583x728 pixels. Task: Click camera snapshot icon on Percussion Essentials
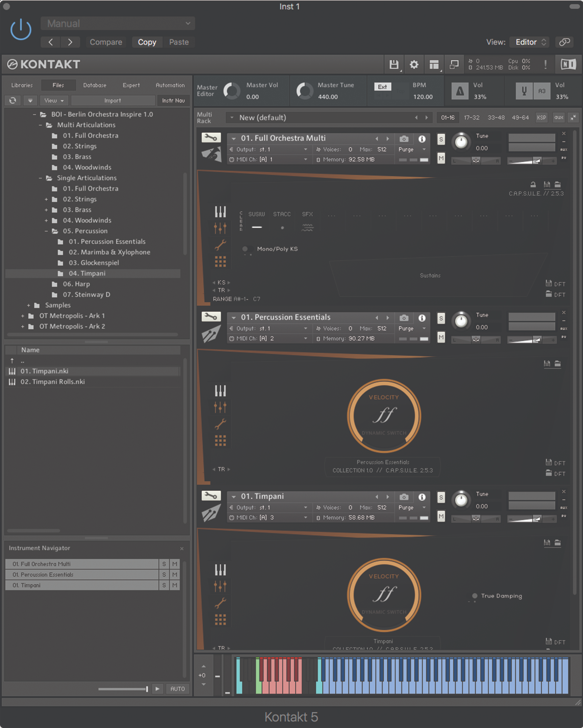(404, 318)
